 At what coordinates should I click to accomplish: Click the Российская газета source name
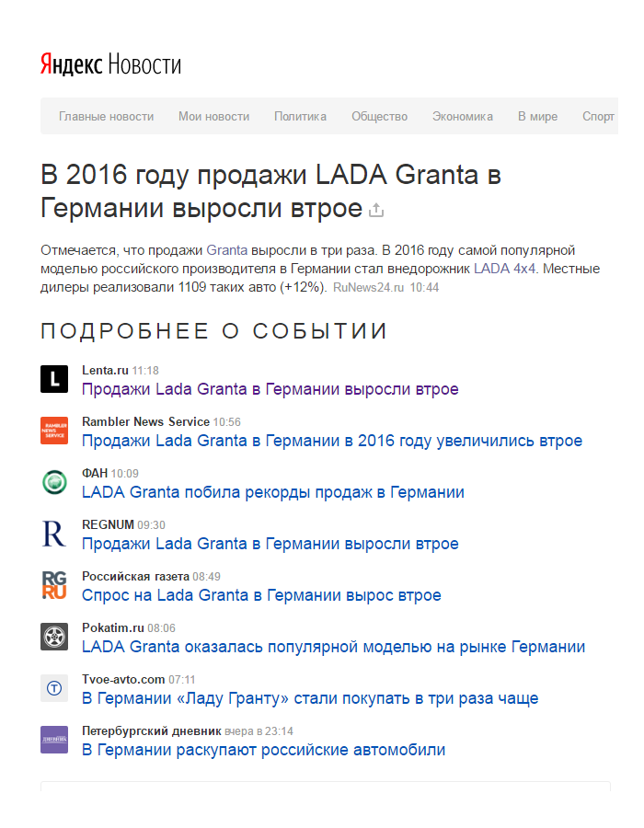point(135,576)
